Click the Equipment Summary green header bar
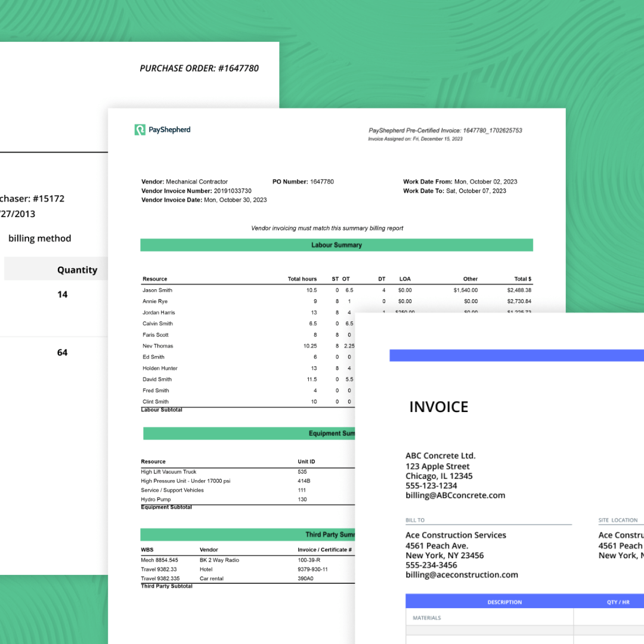 [x=249, y=434]
